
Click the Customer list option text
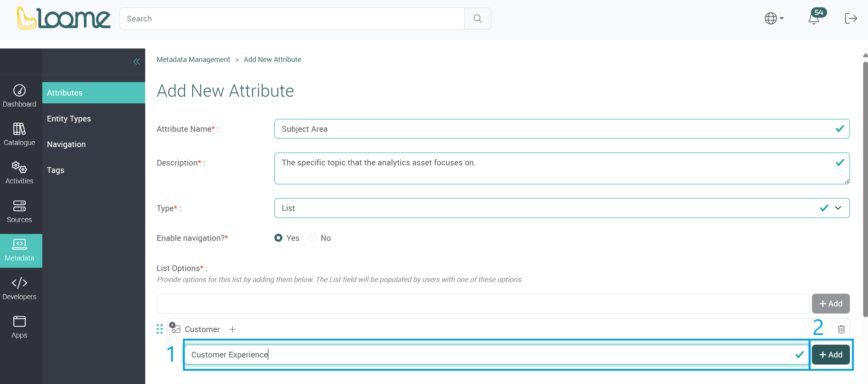[202, 329]
